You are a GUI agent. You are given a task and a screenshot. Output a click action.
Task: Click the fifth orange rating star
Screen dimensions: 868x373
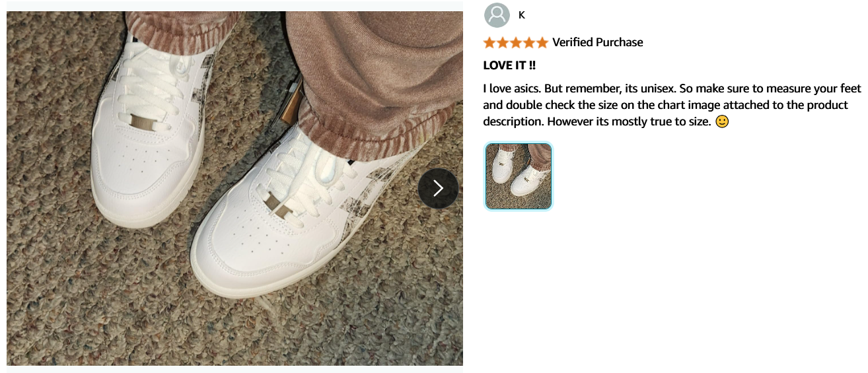[x=542, y=43]
